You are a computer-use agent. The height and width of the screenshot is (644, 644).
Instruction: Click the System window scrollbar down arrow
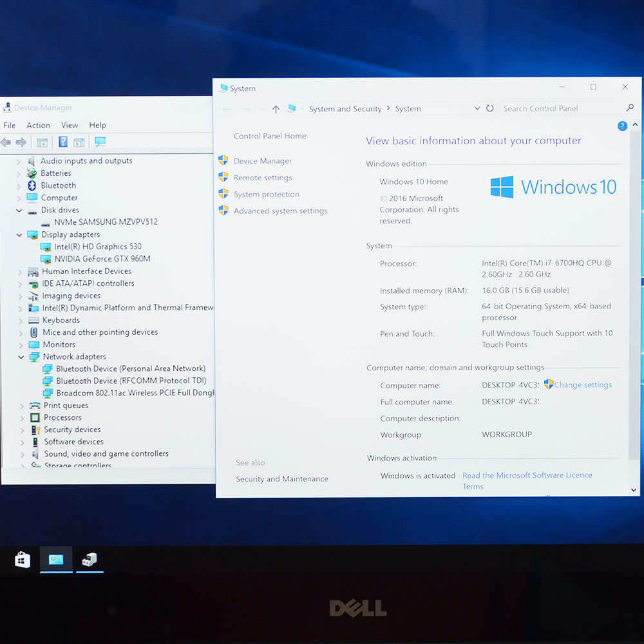[x=634, y=489]
